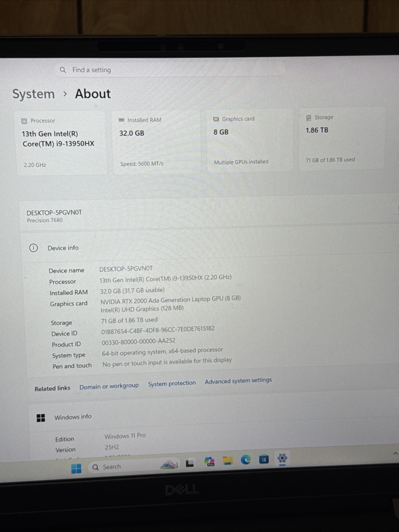The image size is (399, 532).
Task: Select the DESKTOP-5PGVN0T device header
Action: 54,212
